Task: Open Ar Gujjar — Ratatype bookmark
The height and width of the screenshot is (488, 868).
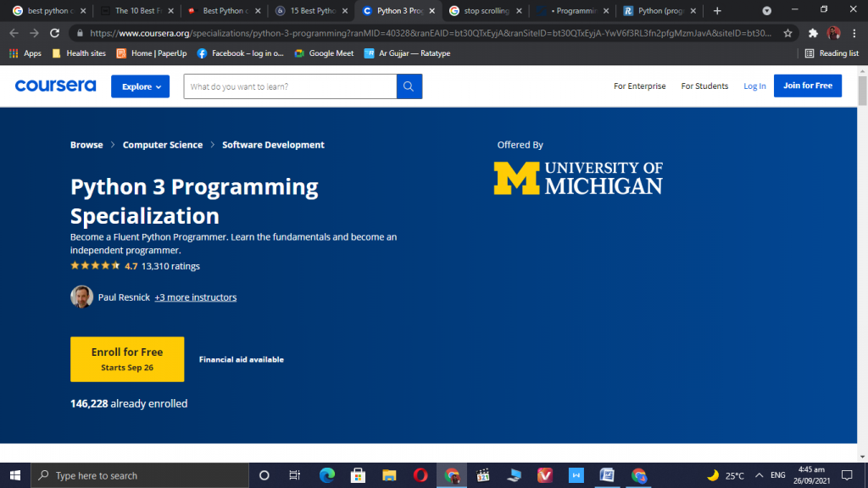Action: 407,53
